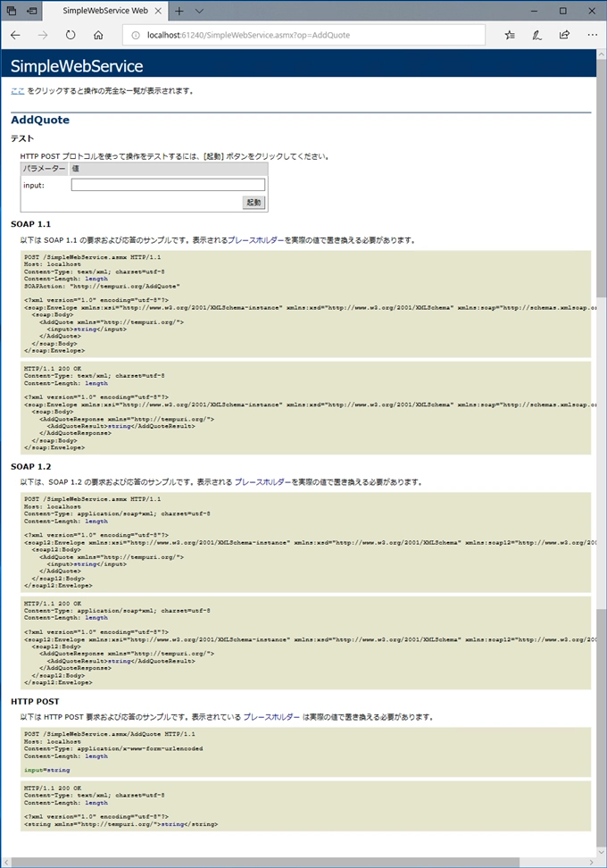
Task: Open the browser settings ellipsis menu
Action: point(593,35)
